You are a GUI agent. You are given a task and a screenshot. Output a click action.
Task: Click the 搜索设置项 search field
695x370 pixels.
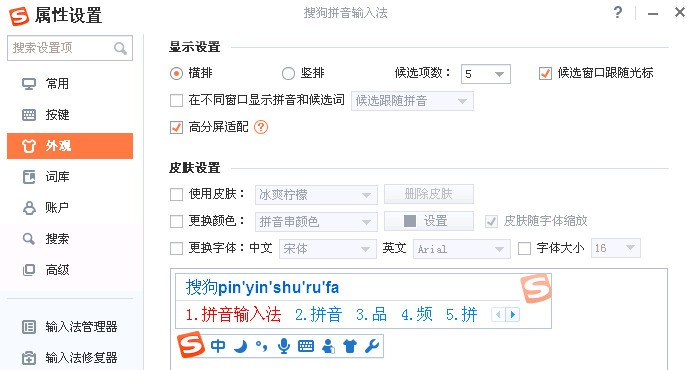(70, 48)
